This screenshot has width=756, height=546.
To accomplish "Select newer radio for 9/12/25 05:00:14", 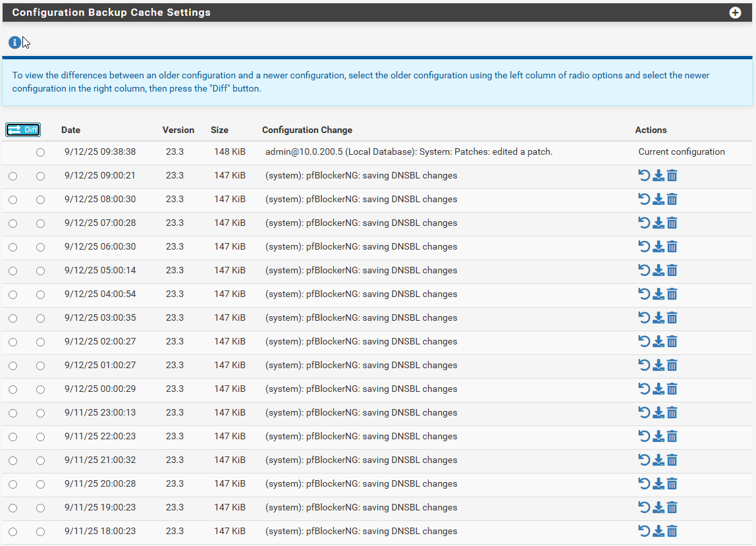I will [x=41, y=271].
